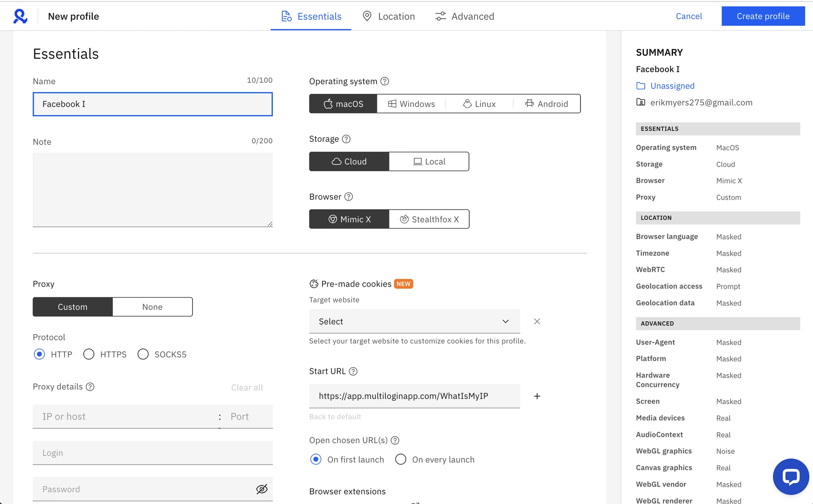The width and height of the screenshot is (813, 504).
Task: Open the live chat bubble
Action: [790, 476]
